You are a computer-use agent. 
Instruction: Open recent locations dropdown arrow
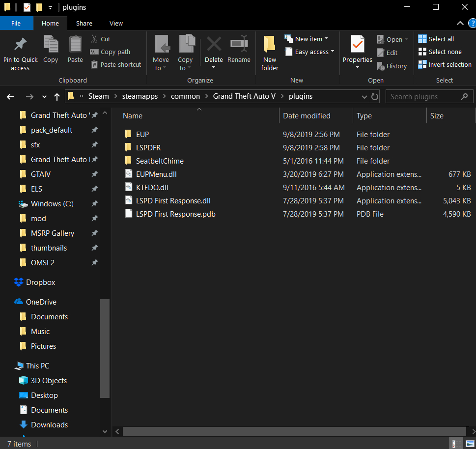pyautogui.click(x=44, y=97)
